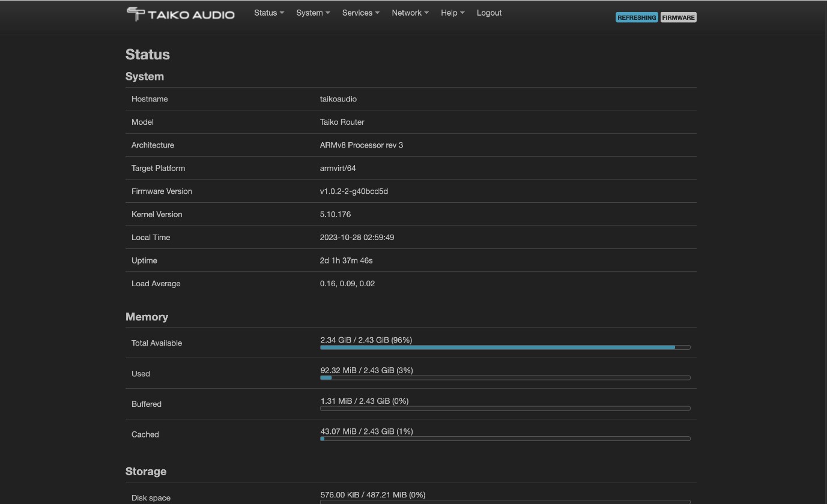Click the kernel version 5.10.176 value
827x504 pixels.
(x=335, y=214)
